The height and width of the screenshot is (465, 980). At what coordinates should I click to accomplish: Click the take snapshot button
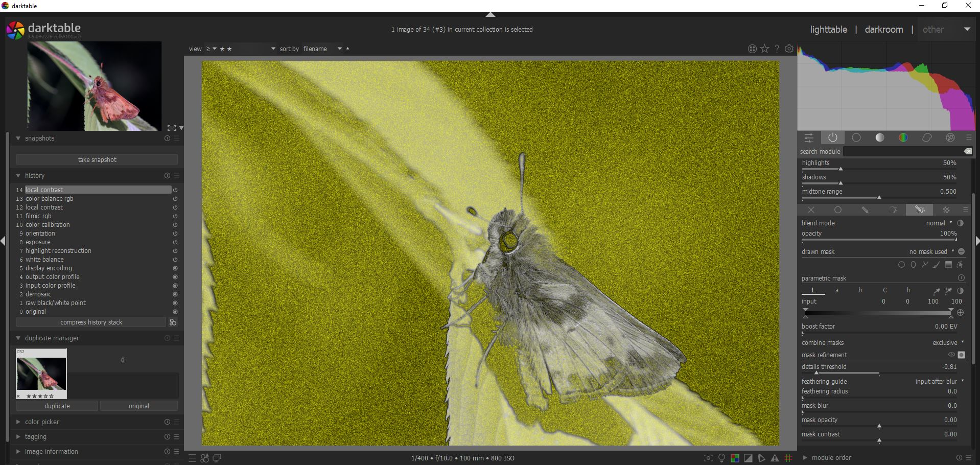pyautogui.click(x=97, y=159)
